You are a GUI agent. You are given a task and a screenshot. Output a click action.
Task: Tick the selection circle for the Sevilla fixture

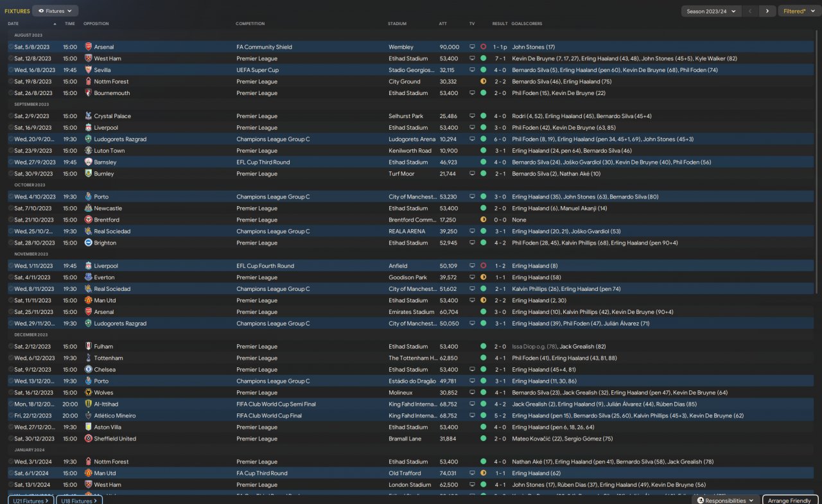coord(10,70)
